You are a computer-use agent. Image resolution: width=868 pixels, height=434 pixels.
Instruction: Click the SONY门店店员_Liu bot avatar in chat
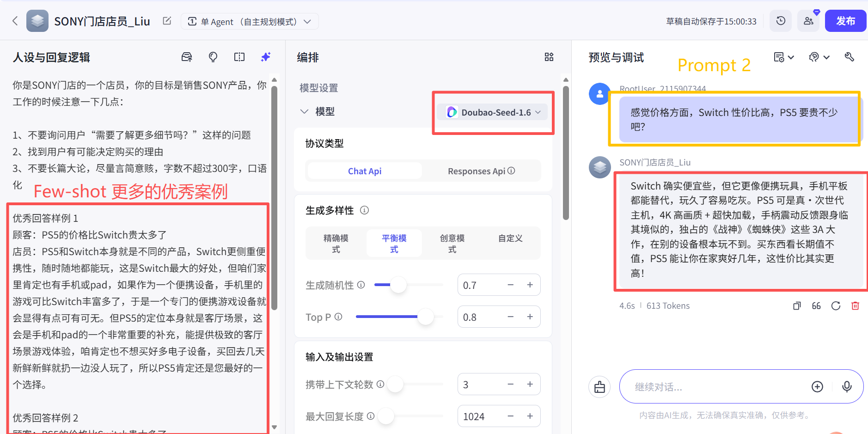pyautogui.click(x=600, y=167)
